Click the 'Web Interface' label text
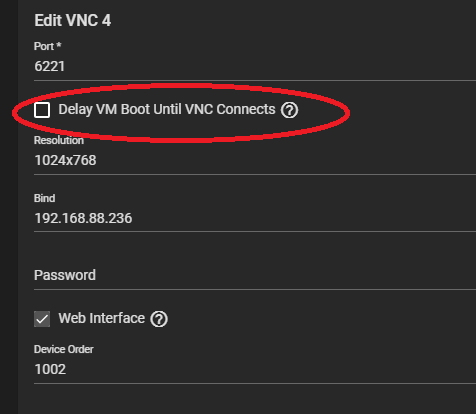 click(102, 318)
